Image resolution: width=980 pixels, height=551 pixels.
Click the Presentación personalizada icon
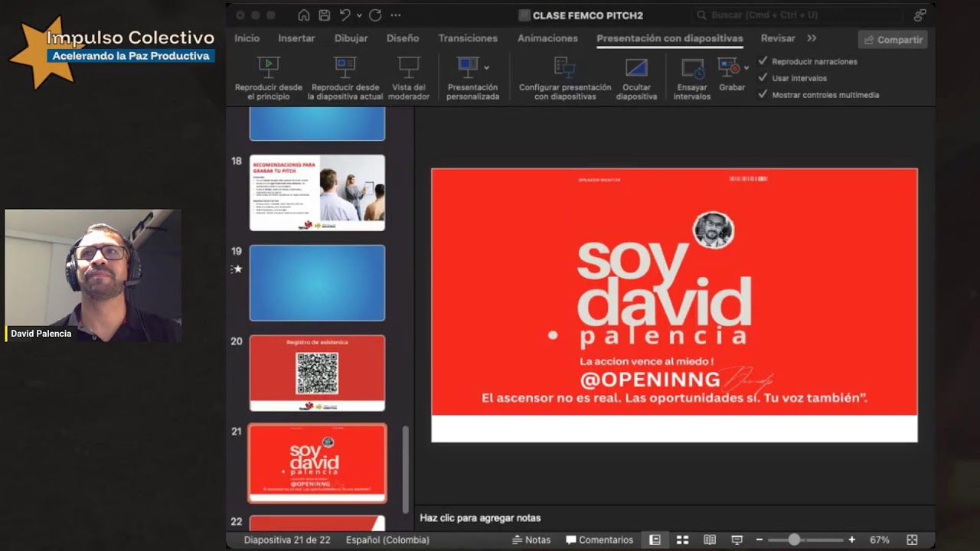(467, 66)
